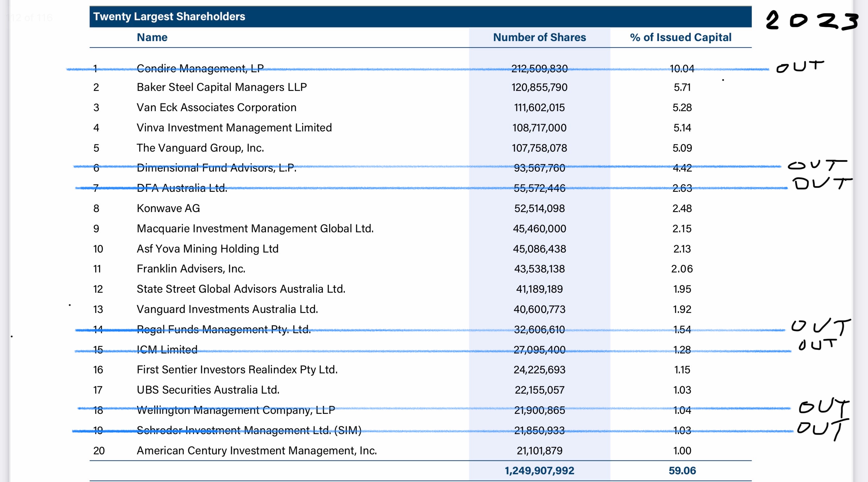Click 'The Vanguard Group, Inc.'

coord(200,148)
